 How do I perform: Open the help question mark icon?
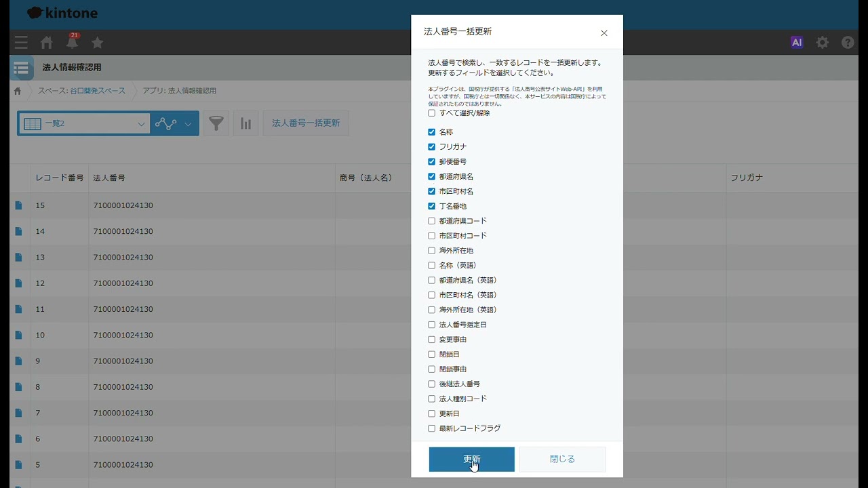848,43
